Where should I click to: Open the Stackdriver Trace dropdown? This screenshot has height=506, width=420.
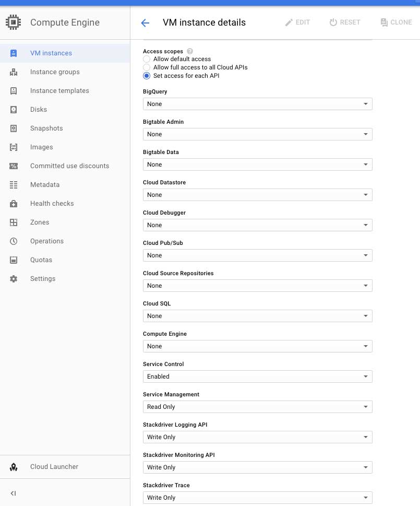[x=258, y=498]
